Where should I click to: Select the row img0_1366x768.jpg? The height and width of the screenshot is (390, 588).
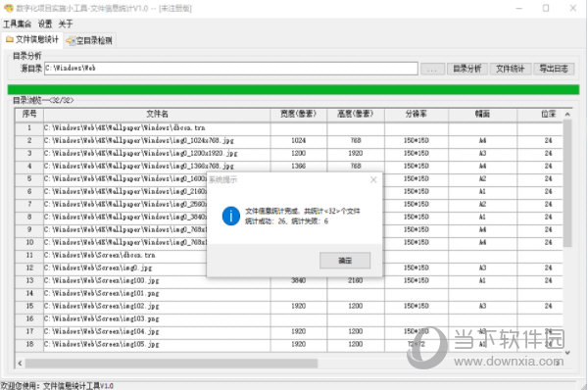[289, 167]
